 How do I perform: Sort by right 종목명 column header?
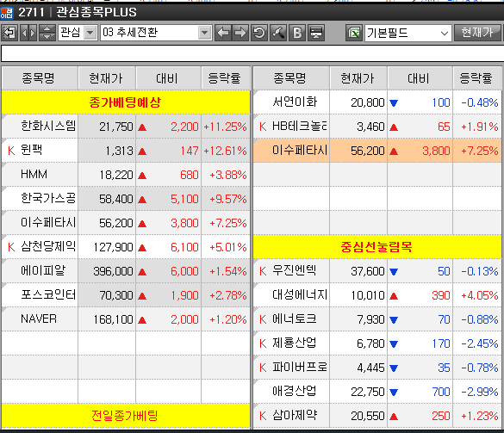click(291, 78)
